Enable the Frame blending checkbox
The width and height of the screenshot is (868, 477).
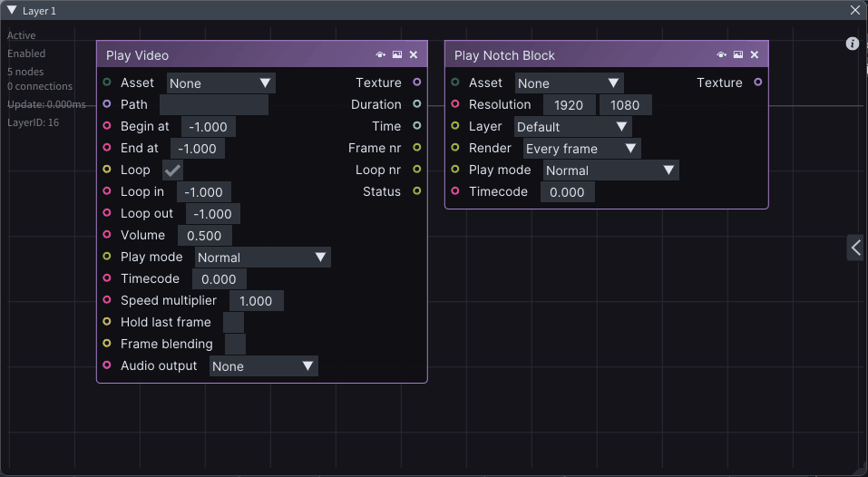(x=235, y=345)
